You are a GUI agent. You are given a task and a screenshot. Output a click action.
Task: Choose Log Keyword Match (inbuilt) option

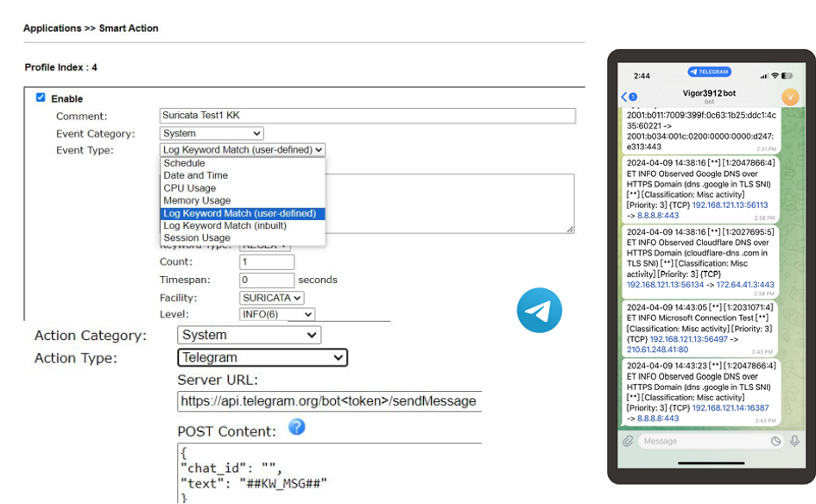pos(225,226)
